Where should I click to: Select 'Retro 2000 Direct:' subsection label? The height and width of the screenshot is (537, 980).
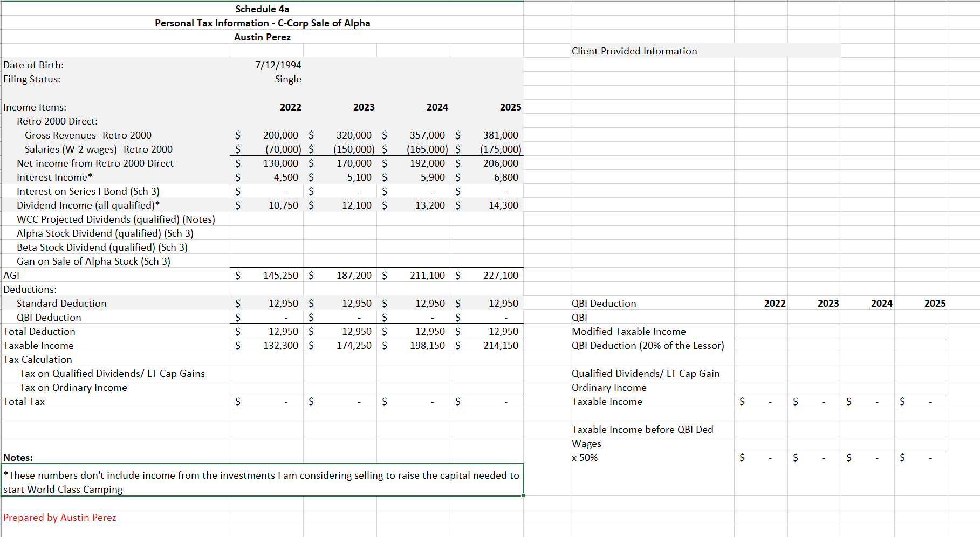pos(57,121)
